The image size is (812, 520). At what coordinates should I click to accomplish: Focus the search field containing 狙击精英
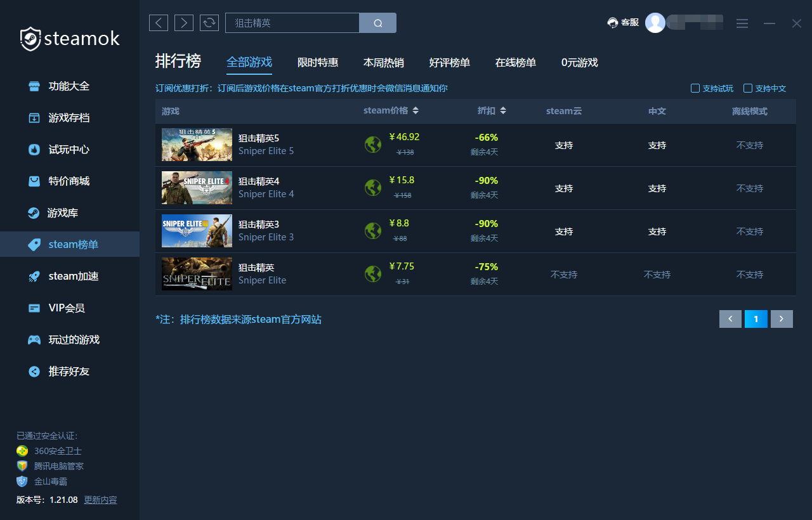(292, 23)
